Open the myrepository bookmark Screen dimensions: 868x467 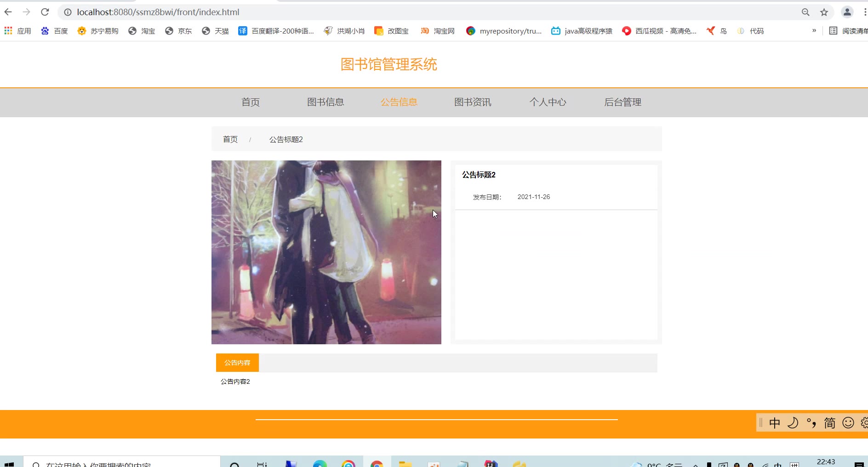(504, 31)
